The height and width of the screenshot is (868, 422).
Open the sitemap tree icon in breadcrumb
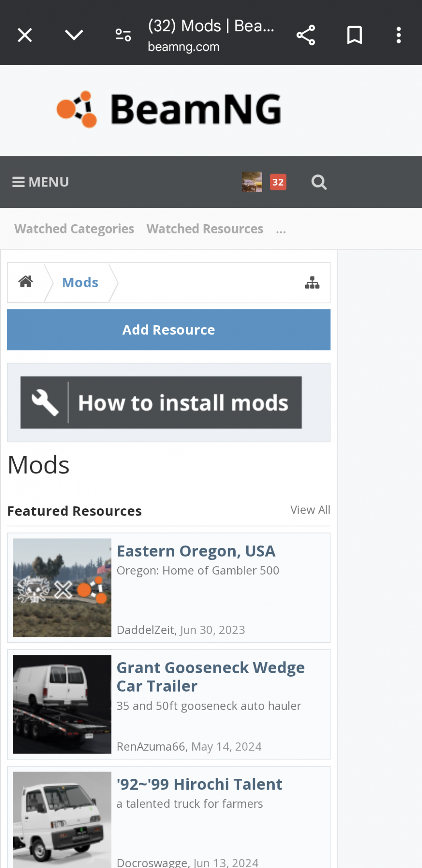pos(312,283)
